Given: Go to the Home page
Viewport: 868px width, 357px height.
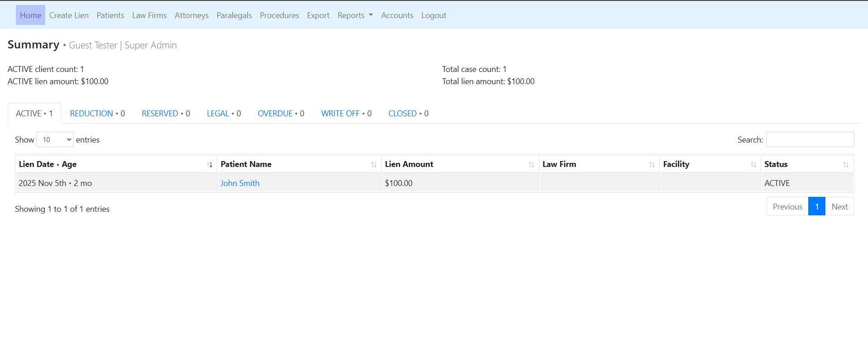Looking at the screenshot, I should 30,15.
